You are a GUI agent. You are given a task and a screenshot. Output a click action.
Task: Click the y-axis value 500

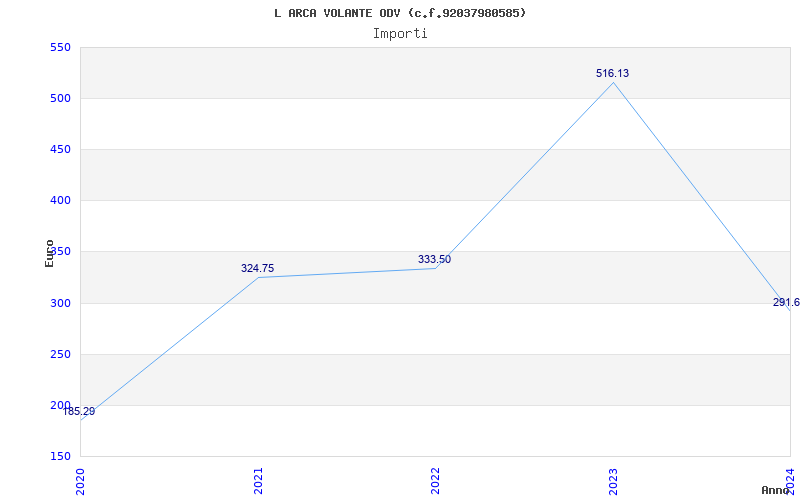[60, 98]
